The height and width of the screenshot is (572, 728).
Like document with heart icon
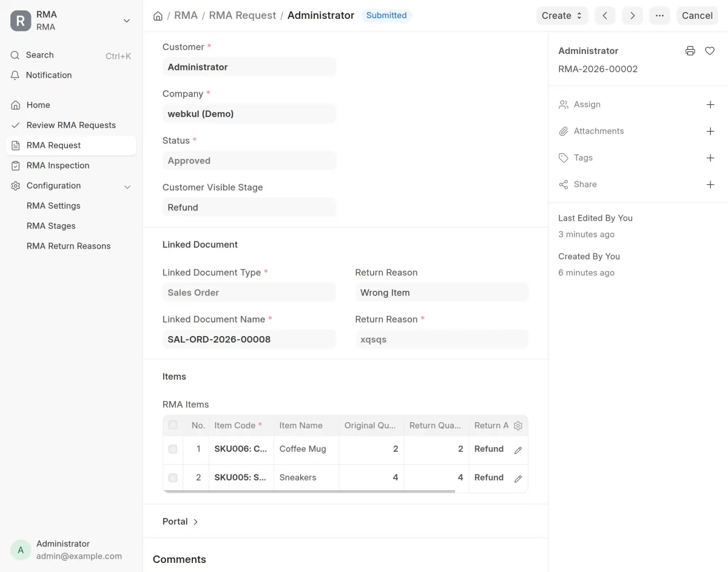[710, 51]
